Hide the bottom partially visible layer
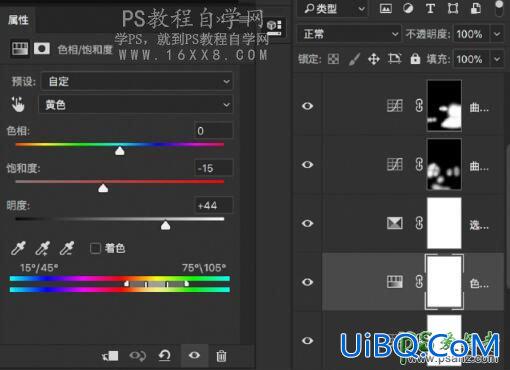Screen dimensions: 510x370 click(x=307, y=340)
